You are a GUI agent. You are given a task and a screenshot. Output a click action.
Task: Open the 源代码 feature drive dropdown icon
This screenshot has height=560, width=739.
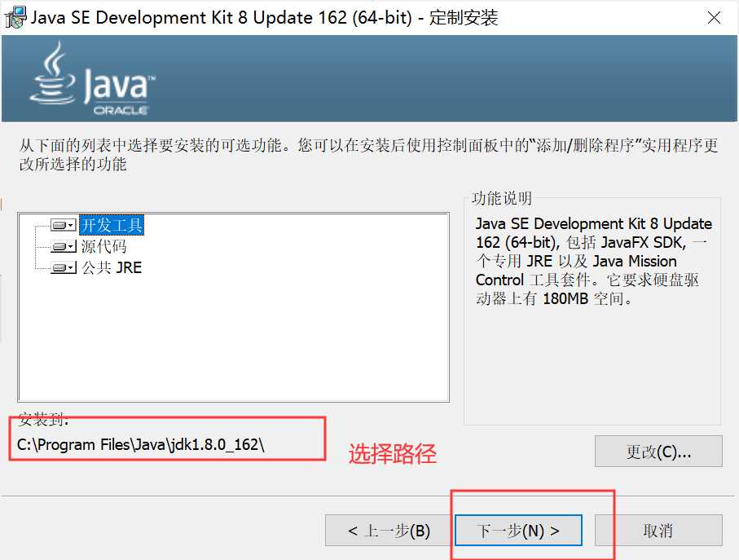pos(64,246)
